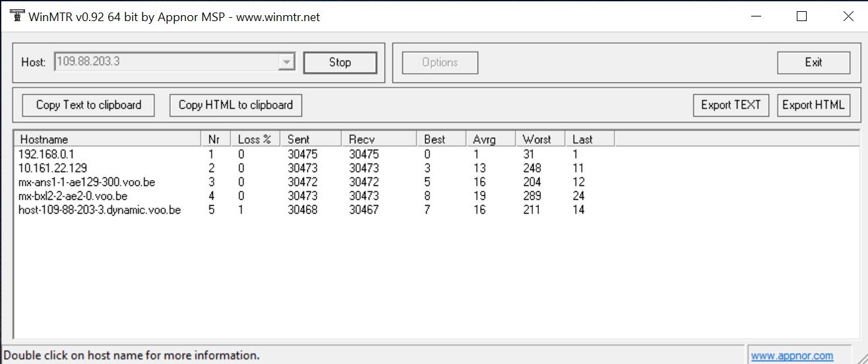Close the WinMTR window

848,16
